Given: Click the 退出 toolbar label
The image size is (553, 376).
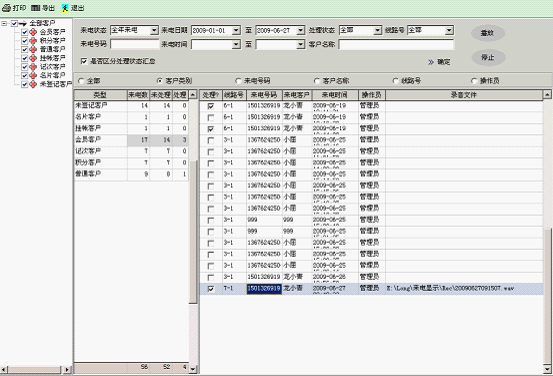Looking at the screenshot, I should (x=78, y=8).
